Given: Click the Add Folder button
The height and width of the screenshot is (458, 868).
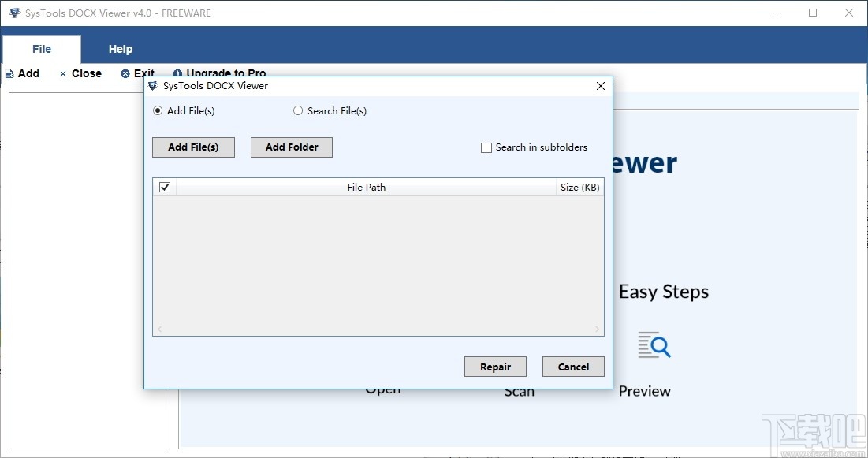Looking at the screenshot, I should pyautogui.click(x=291, y=147).
